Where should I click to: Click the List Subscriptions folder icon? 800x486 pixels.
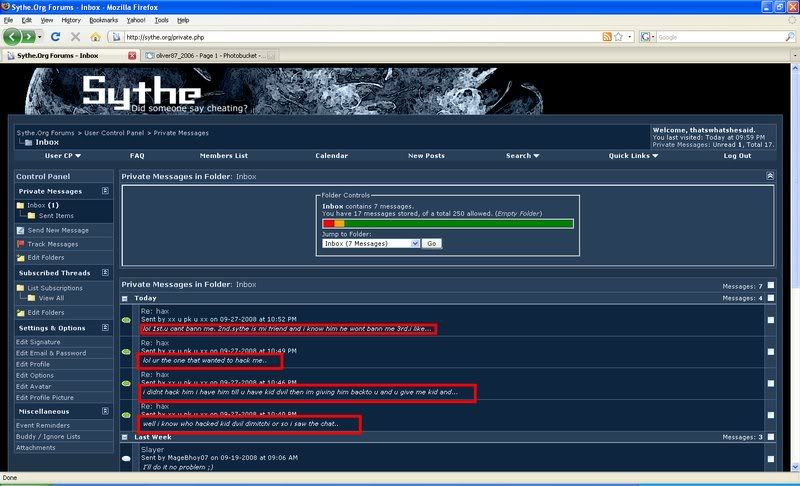[20, 288]
